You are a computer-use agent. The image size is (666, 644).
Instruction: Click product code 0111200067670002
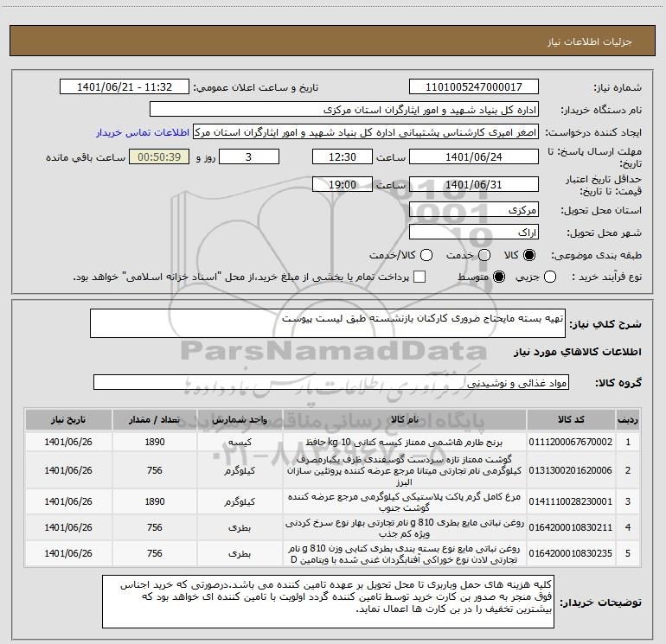pos(571,442)
